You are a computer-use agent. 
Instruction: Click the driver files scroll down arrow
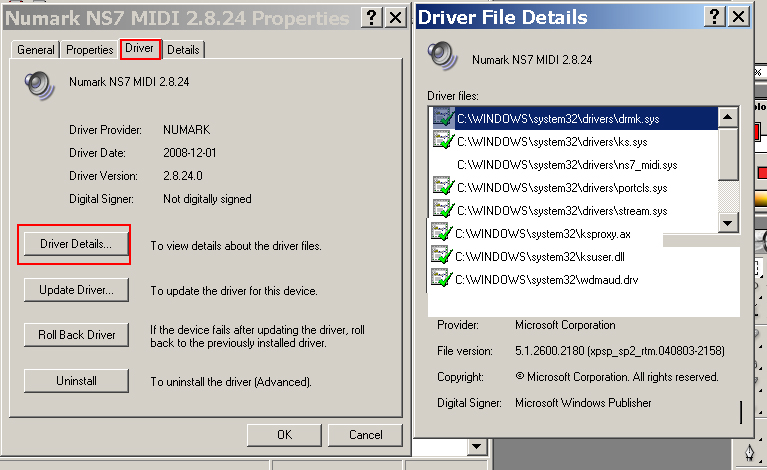coord(727,223)
